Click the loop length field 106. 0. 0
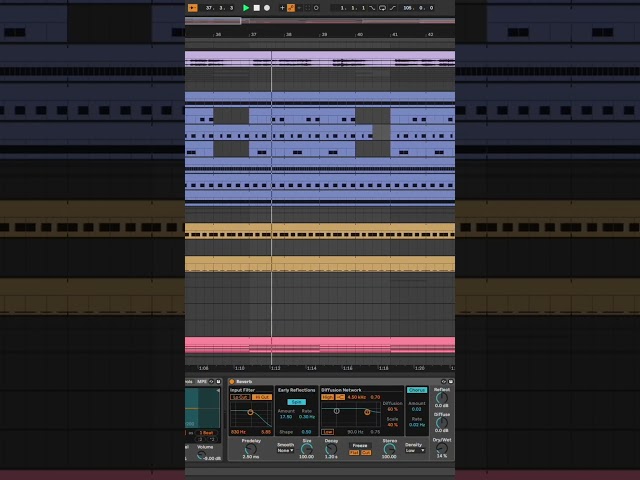Viewport: 640px width, 480px height. (x=418, y=8)
